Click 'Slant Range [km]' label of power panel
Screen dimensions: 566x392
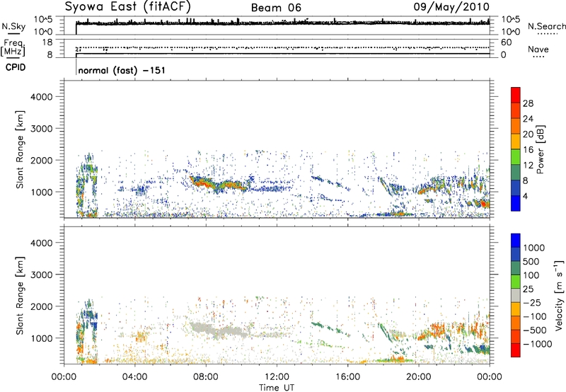[x=20, y=149]
